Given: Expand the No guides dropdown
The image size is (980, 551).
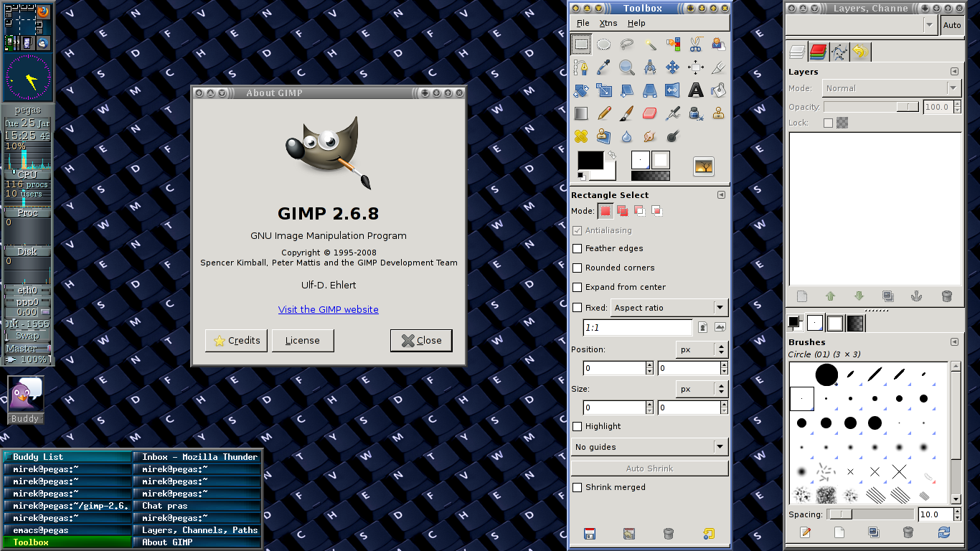Looking at the screenshot, I should point(649,447).
